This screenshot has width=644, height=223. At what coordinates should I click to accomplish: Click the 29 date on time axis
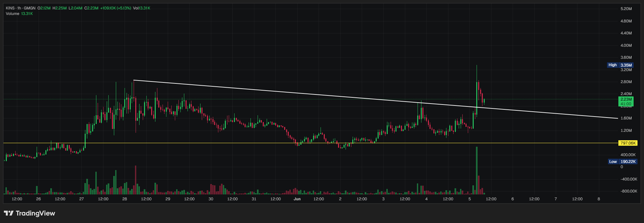[x=168, y=199]
